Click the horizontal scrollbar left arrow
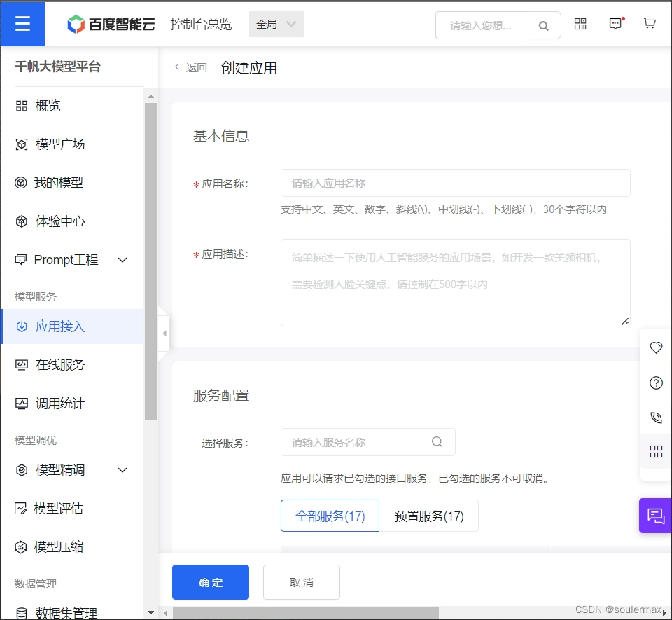The width and height of the screenshot is (672, 620). point(165,613)
